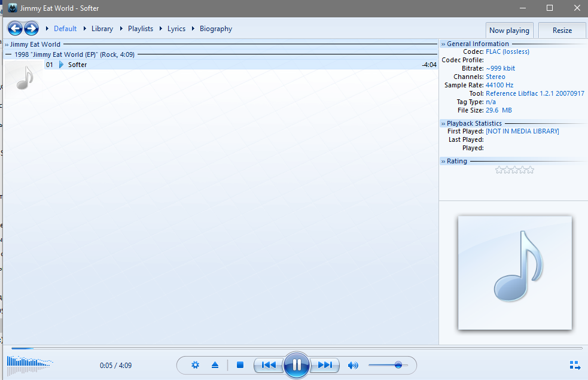Minimize the player window

522,8
